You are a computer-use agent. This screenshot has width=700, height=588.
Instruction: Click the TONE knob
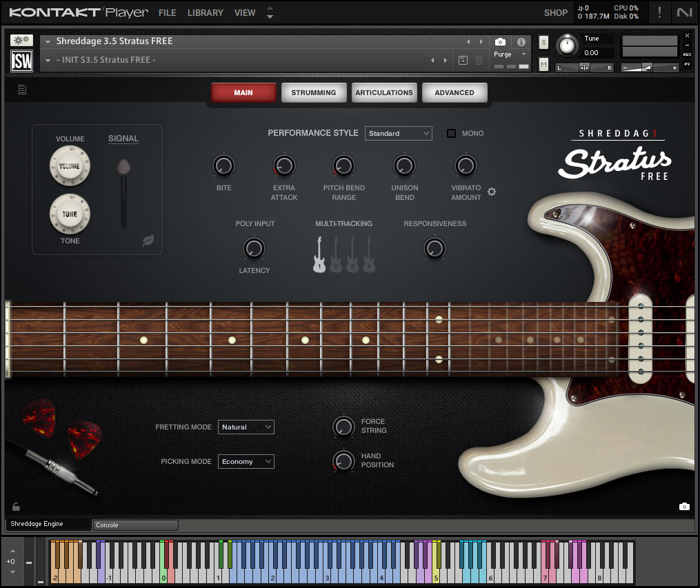(x=70, y=214)
